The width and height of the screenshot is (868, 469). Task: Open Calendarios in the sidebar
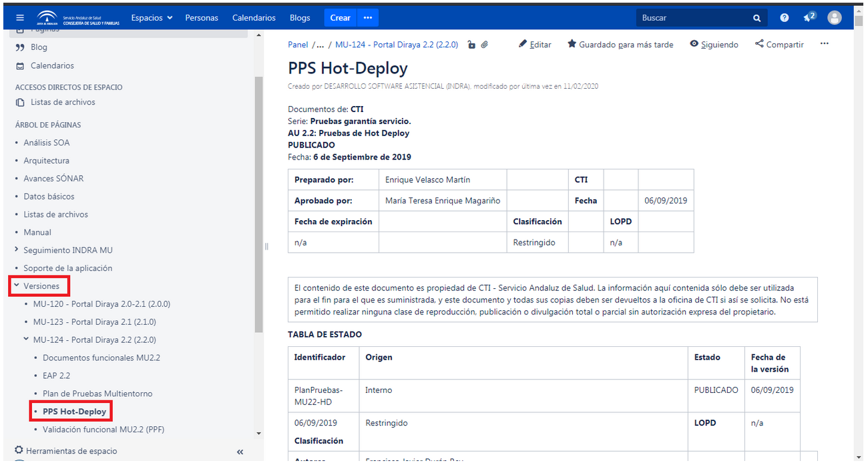click(52, 65)
